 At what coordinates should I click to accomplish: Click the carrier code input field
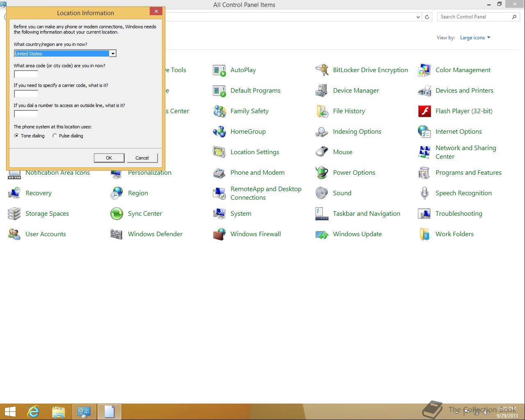pyautogui.click(x=26, y=94)
